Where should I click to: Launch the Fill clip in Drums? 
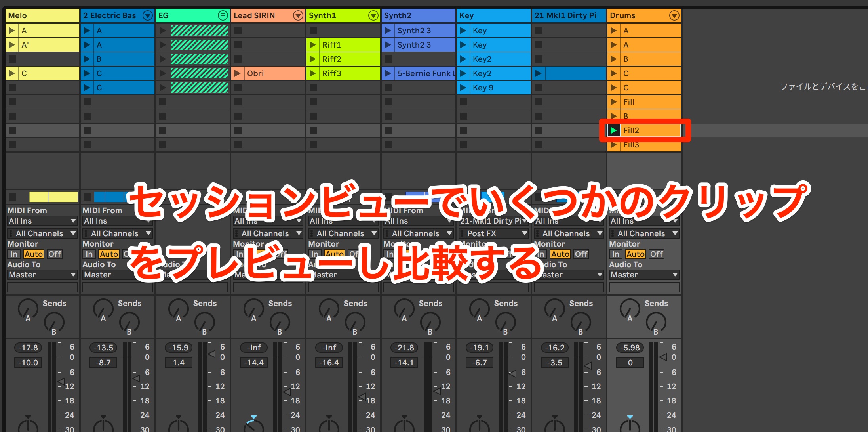point(614,102)
